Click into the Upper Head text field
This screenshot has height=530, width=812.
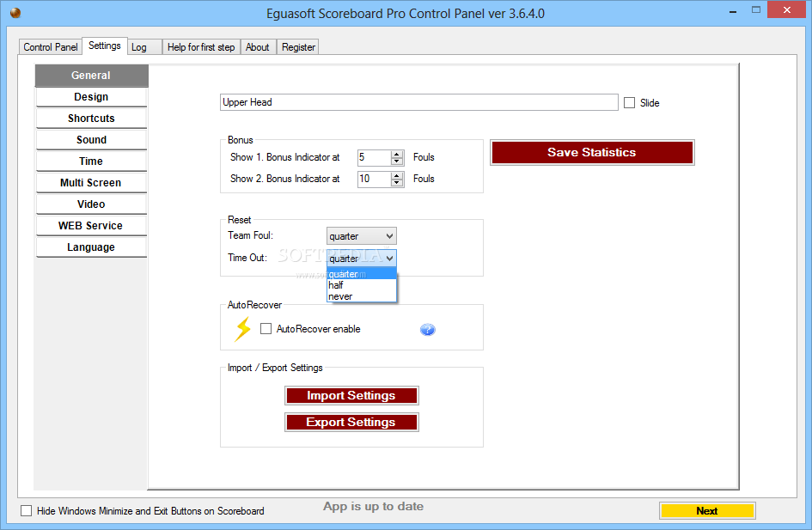coord(419,102)
